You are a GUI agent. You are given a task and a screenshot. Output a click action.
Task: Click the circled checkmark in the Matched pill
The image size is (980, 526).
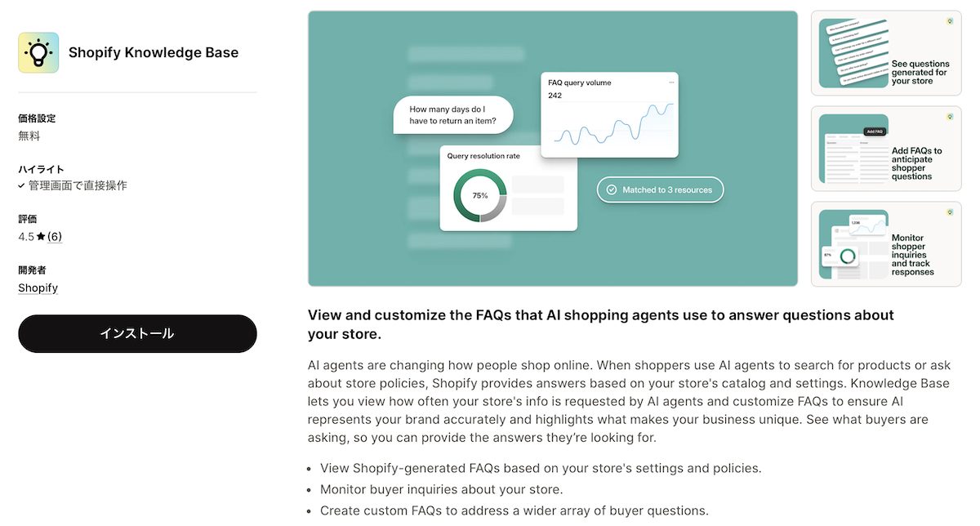(x=611, y=189)
